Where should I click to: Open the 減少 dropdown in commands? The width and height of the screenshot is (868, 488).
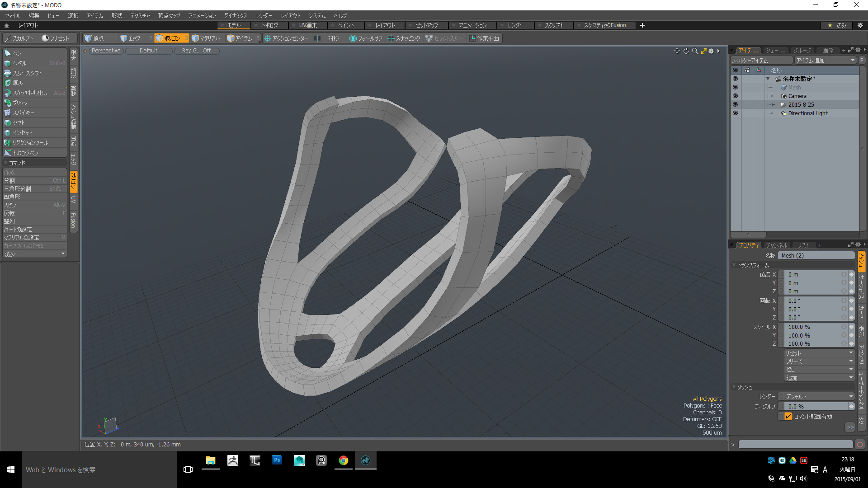(35, 254)
